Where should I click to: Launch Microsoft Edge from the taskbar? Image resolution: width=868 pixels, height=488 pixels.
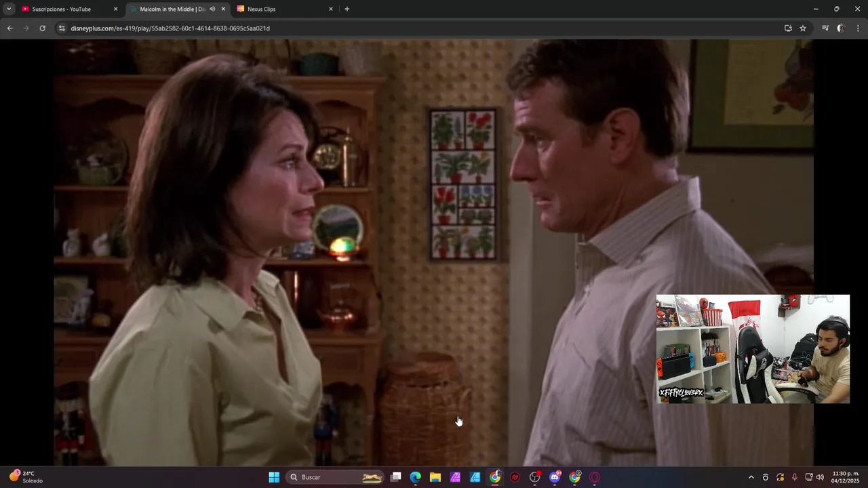click(x=416, y=477)
